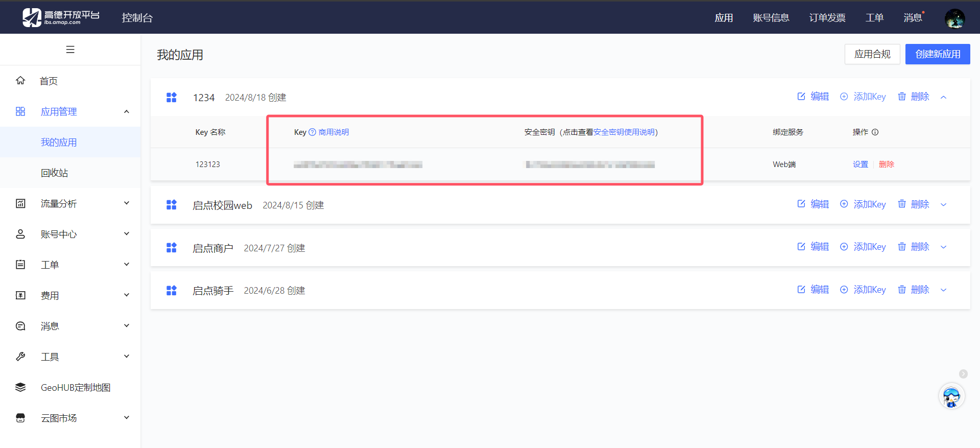The image size is (980, 448).
Task: Expand the 启点商户 application row
Action: pyautogui.click(x=943, y=247)
